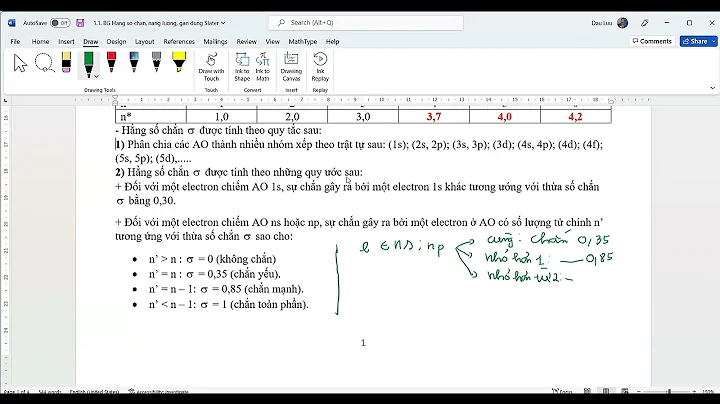The width and height of the screenshot is (720, 404).
Task: Click the table cell containing n*
Action: click(151, 117)
